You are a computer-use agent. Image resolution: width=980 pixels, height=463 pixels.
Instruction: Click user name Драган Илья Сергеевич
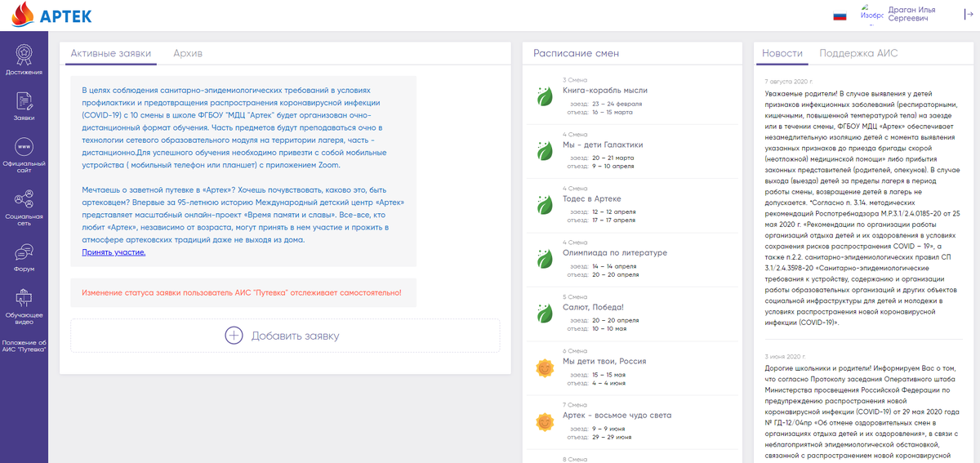[911, 15]
